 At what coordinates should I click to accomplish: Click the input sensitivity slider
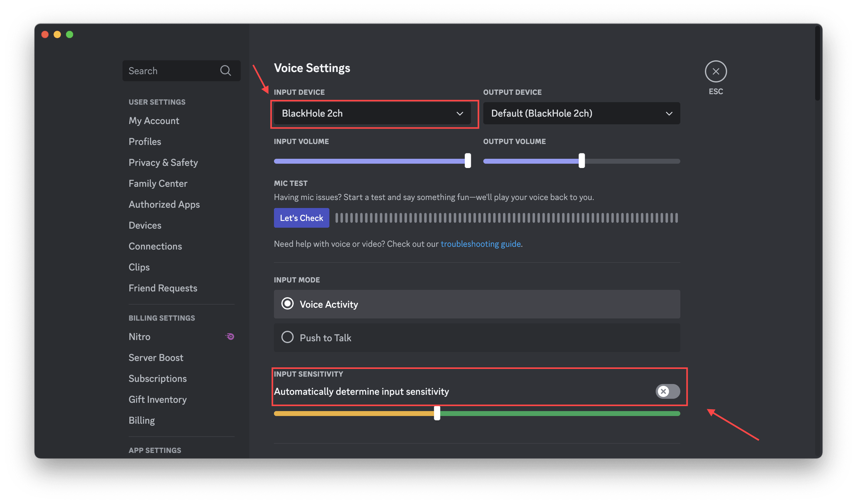(437, 413)
